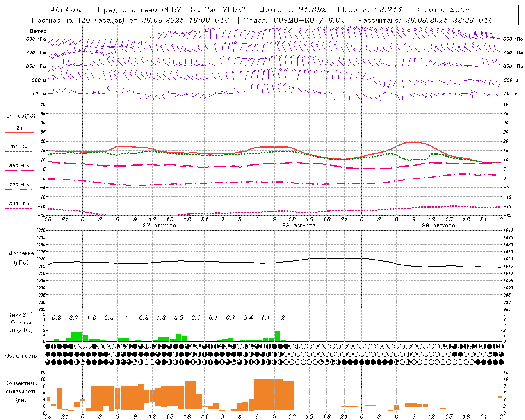Click the 0.7 precipitation total

tap(231, 318)
